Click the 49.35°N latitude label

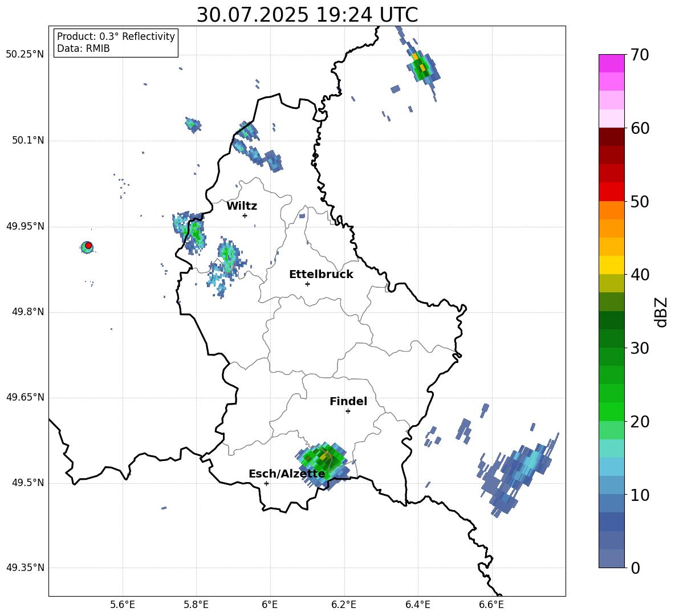tap(25, 568)
